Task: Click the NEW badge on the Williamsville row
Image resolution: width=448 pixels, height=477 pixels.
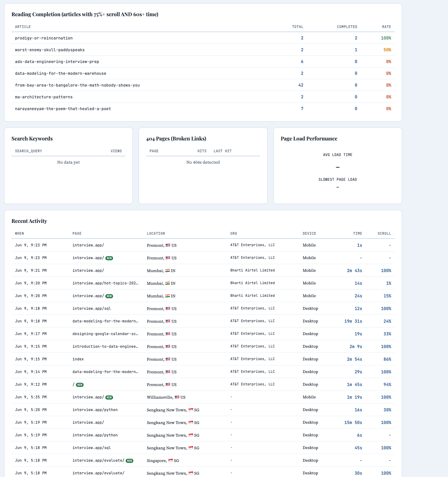Action: pos(109,397)
